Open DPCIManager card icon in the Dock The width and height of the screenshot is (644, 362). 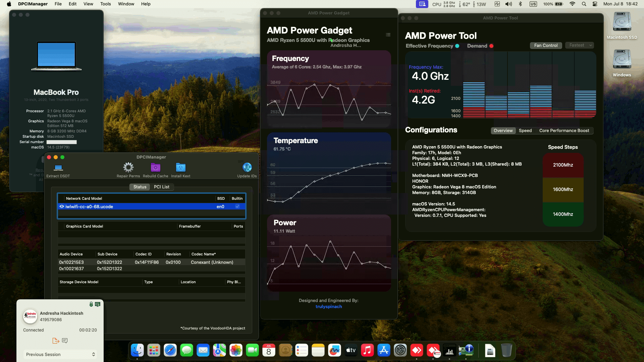click(466, 351)
